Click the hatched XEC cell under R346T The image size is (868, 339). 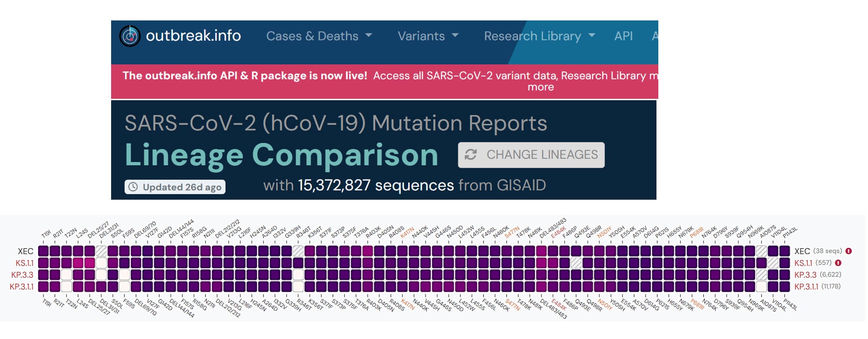coord(298,251)
